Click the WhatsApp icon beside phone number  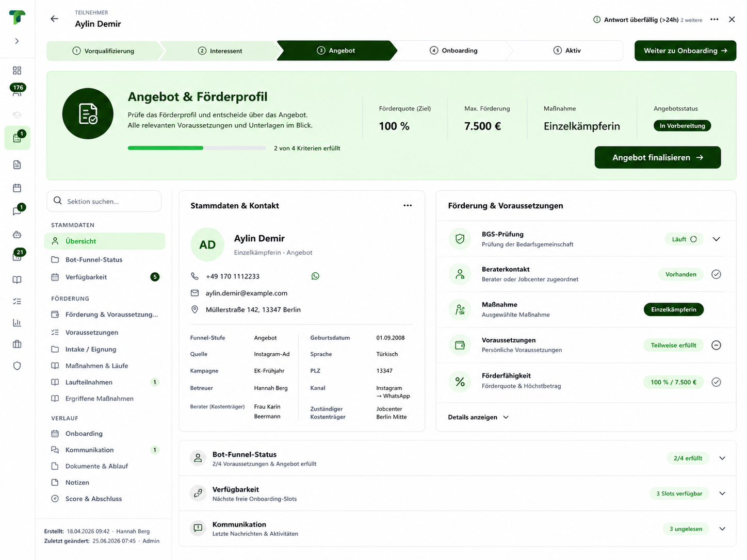[x=315, y=276]
